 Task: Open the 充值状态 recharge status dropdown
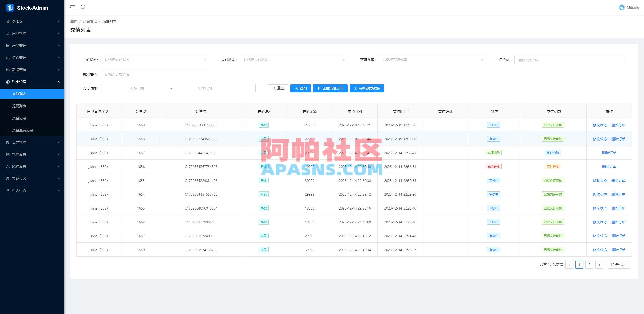click(155, 60)
